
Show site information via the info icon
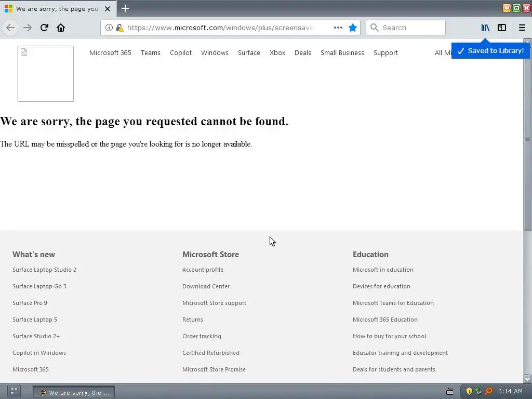109,28
